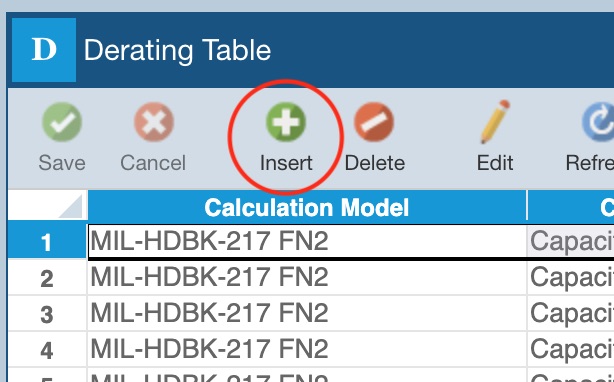The height and width of the screenshot is (382, 614).
Task: Click the Edit pencil icon
Action: (x=495, y=121)
